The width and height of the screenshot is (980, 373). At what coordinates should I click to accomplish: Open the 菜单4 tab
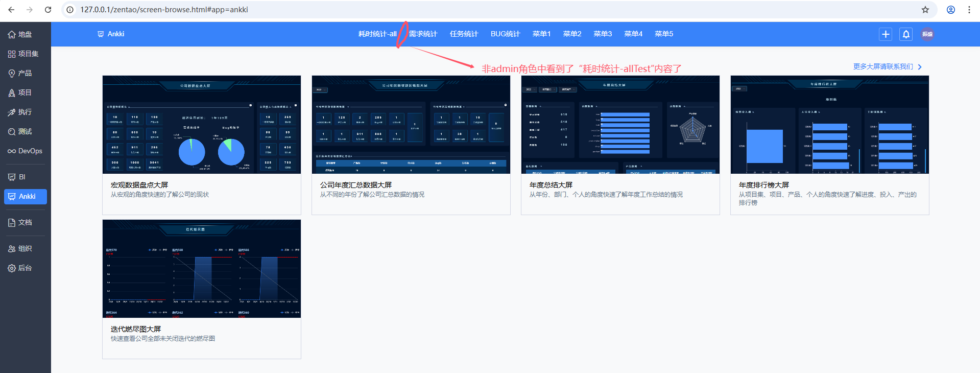click(x=633, y=34)
